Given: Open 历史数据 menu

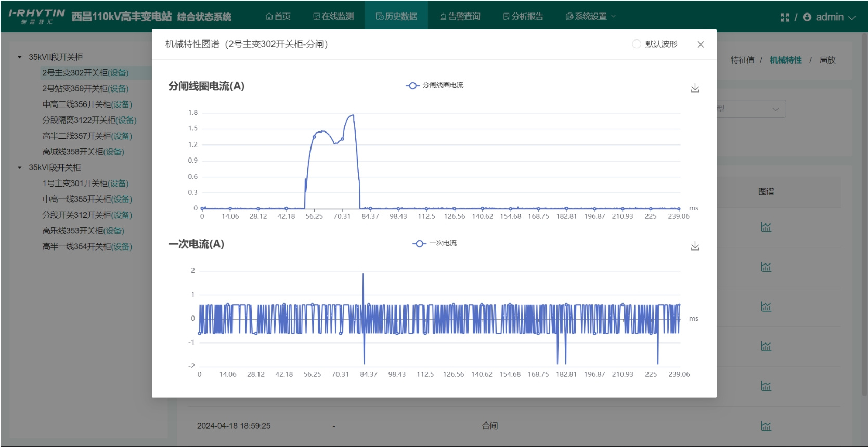Looking at the screenshot, I should pyautogui.click(x=396, y=16).
